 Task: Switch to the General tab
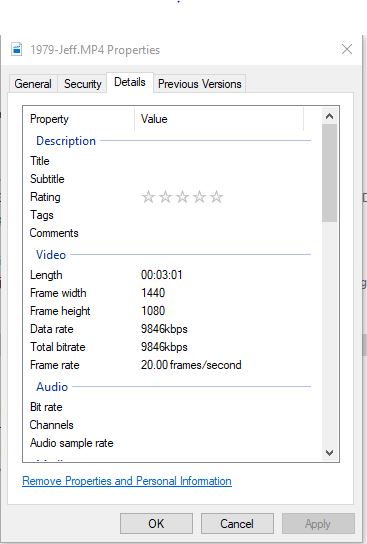(33, 84)
